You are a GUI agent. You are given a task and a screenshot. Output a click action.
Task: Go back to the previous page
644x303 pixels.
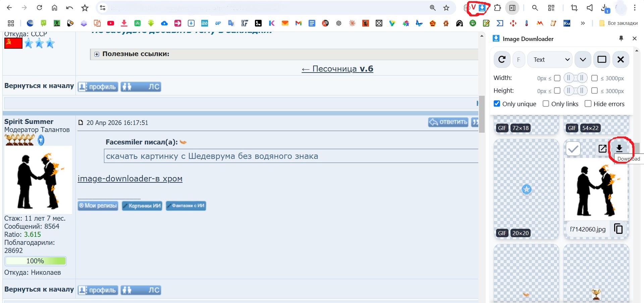(9, 8)
